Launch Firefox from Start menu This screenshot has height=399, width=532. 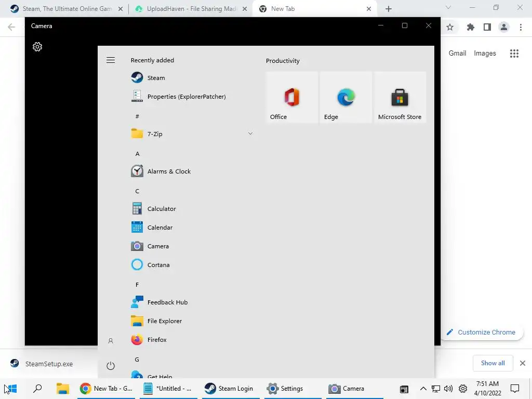(x=192, y=339)
